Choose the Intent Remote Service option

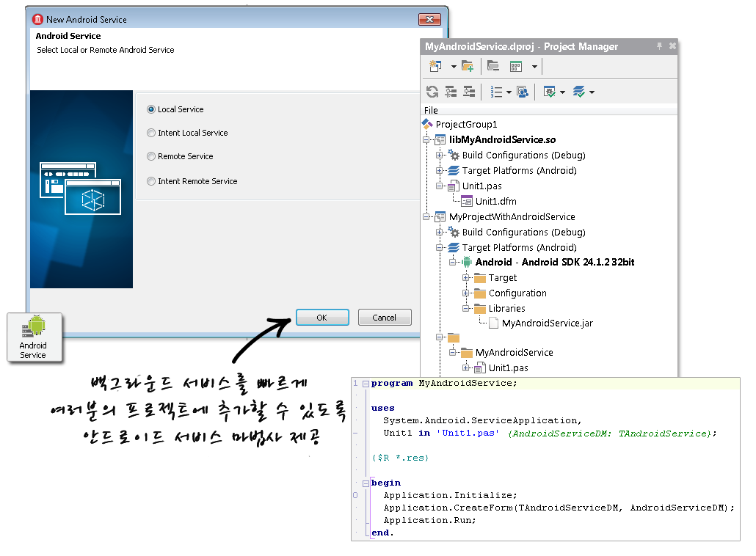[x=151, y=181]
